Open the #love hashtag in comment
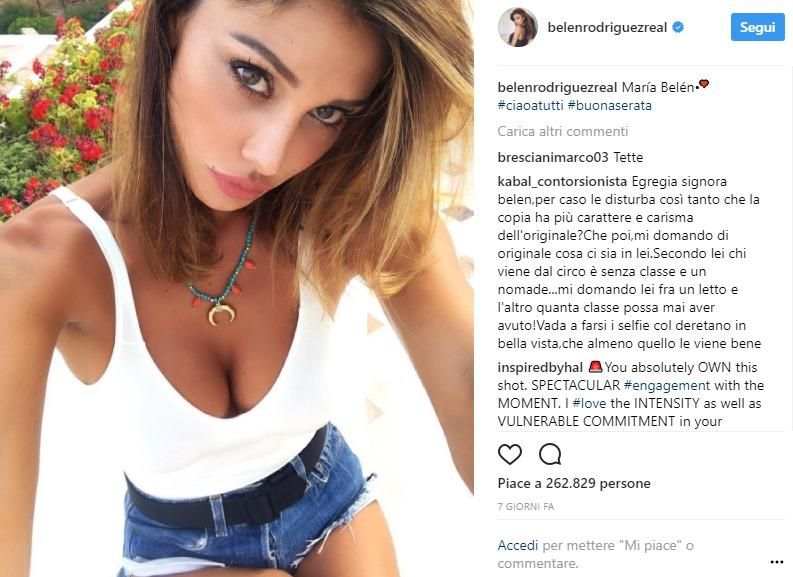The image size is (793, 577). pos(589,403)
